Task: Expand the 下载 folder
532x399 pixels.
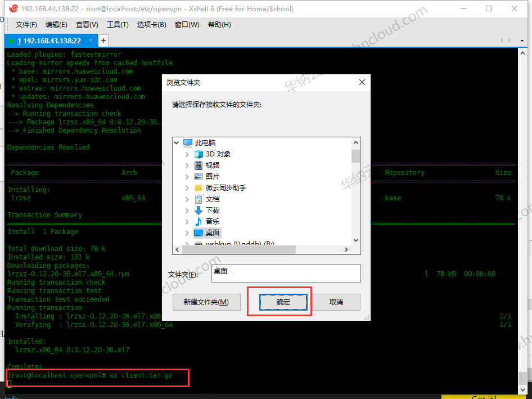Action: point(187,210)
